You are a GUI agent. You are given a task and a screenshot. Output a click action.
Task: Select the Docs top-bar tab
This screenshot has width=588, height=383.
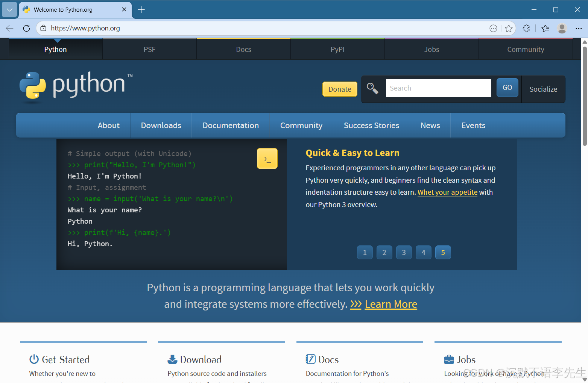[244, 49]
